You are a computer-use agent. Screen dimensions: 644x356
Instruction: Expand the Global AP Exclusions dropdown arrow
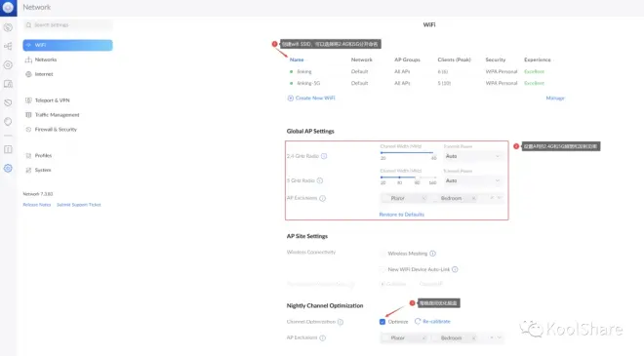click(500, 198)
